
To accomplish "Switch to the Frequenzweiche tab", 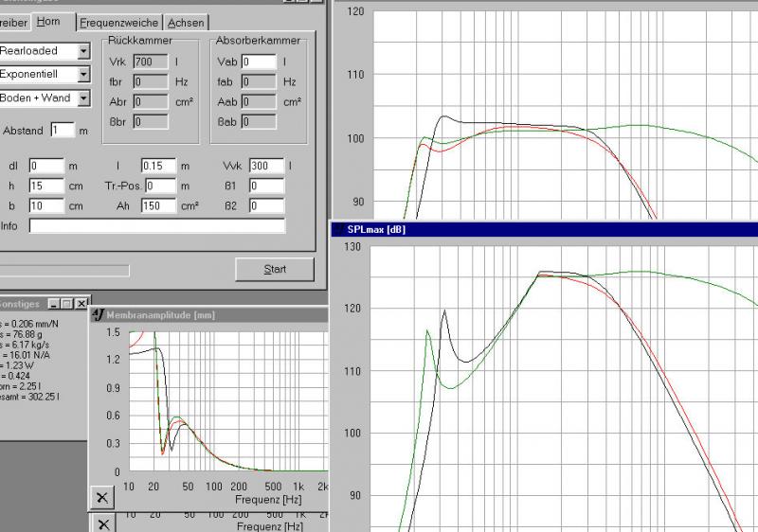I will click(120, 23).
